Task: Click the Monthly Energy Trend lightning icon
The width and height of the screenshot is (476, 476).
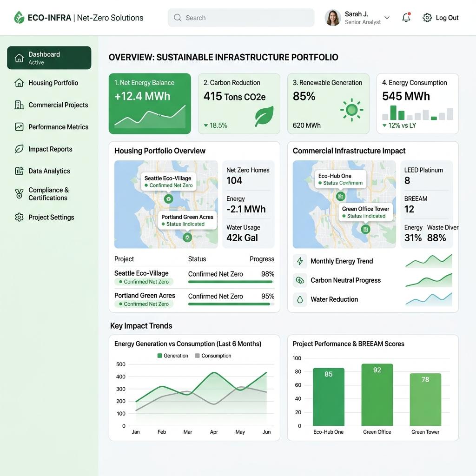Action: click(x=300, y=261)
